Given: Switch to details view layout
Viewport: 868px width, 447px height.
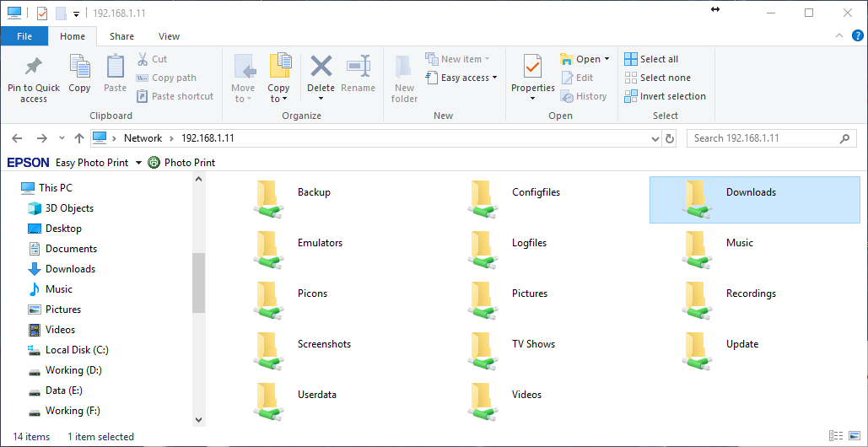Looking at the screenshot, I should point(835,436).
